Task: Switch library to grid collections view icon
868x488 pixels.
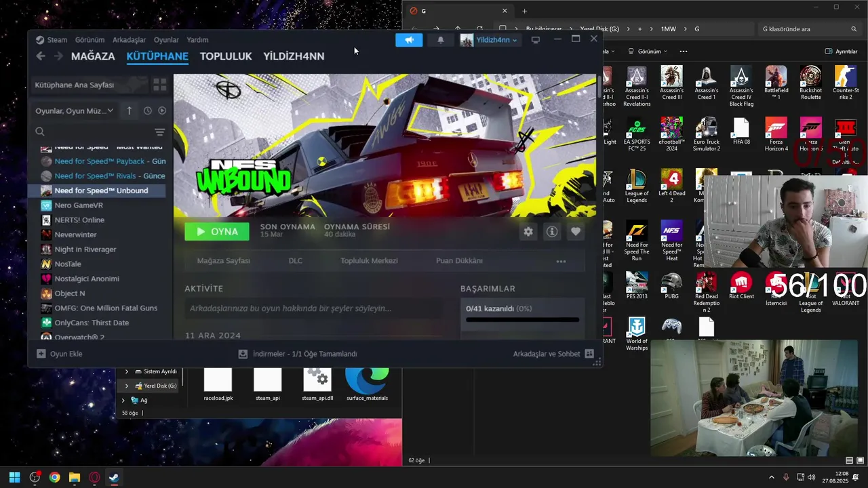Action: (x=160, y=85)
